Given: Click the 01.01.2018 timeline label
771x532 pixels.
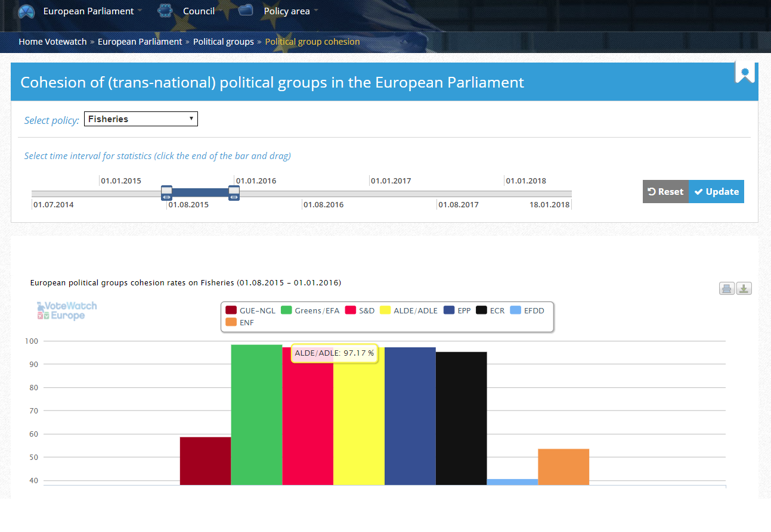Looking at the screenshot, I should coord(525,181).
